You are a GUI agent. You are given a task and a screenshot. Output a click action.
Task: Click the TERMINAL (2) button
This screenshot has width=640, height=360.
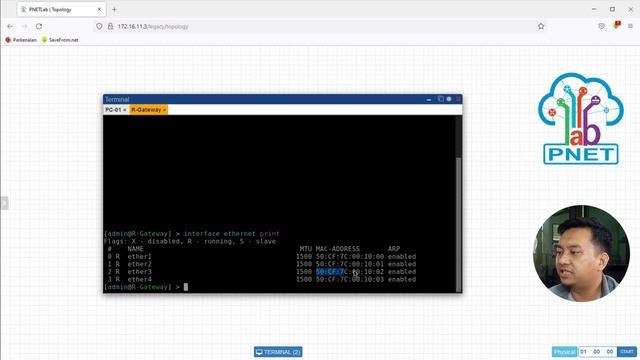[278, 352]
